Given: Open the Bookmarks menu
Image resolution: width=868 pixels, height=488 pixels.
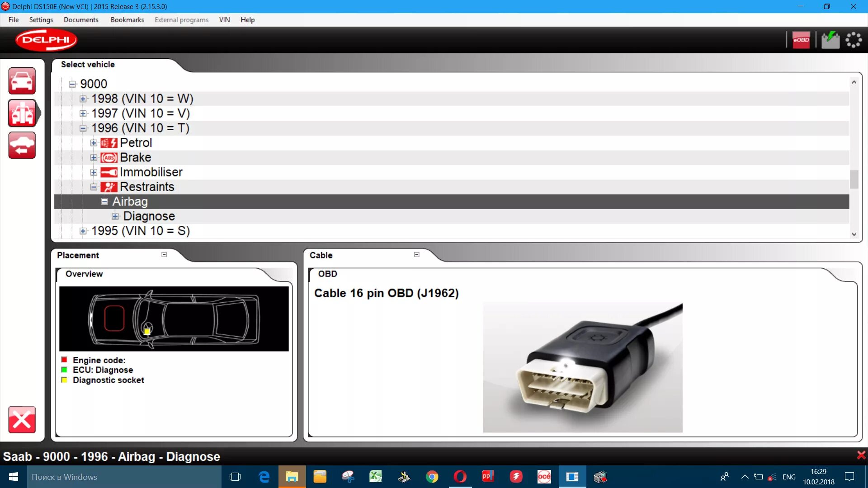Looking at the screenshot, I should (x=127, y=20).
